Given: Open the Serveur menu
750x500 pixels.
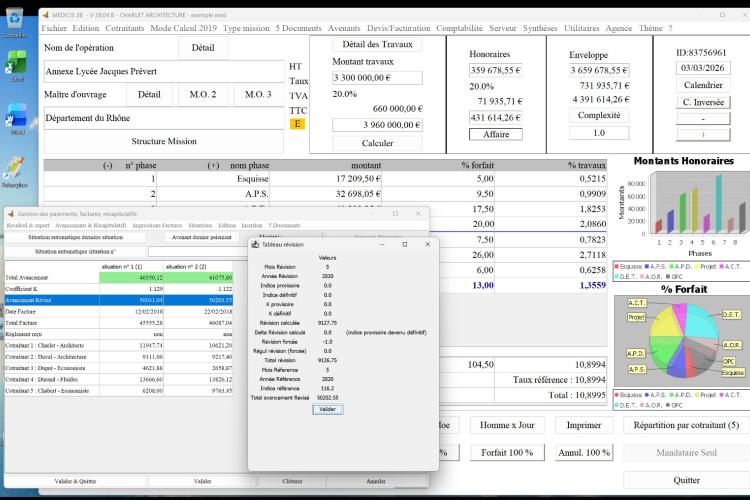Looking at the screenshot, I should click(502, 28).
